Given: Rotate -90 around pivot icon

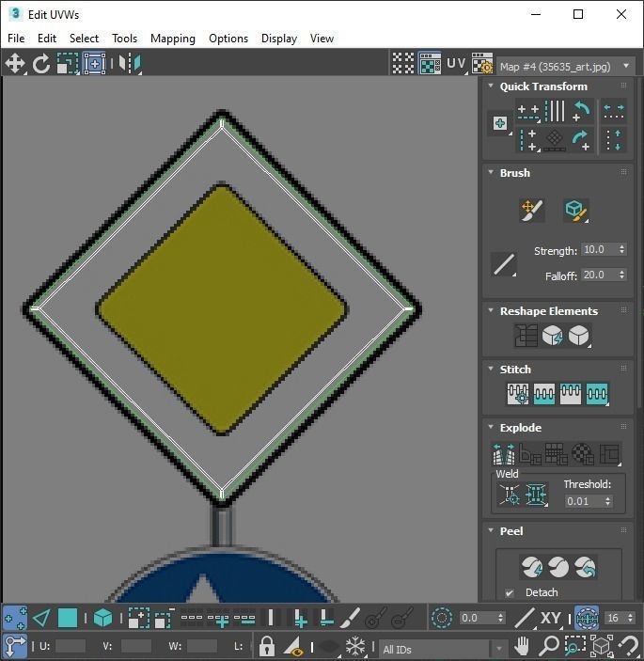Looking at the screenshot, I should (x=581, y=111).
